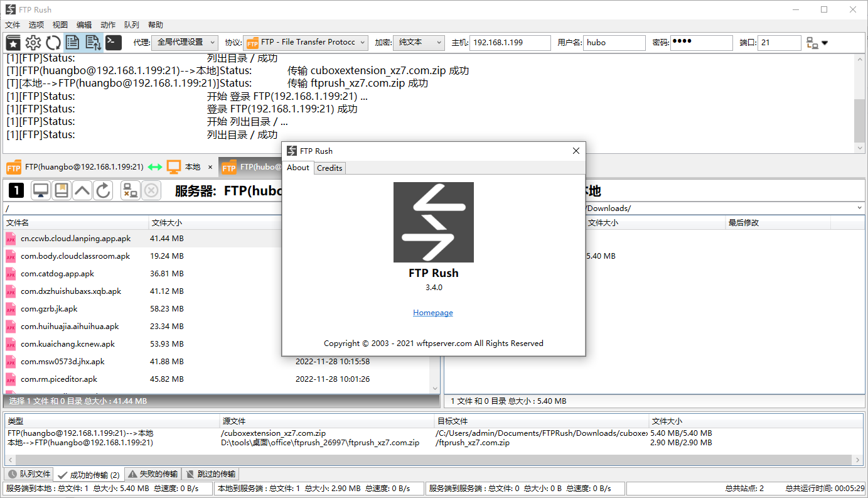Click the FTP Rush logo image
The image size is (868, 498).
click(x=434, y=222)
